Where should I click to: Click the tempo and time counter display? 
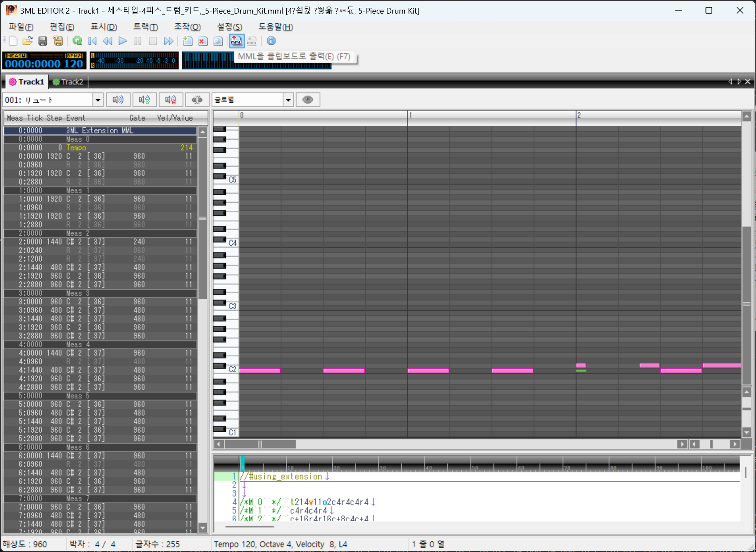(44, 61)
